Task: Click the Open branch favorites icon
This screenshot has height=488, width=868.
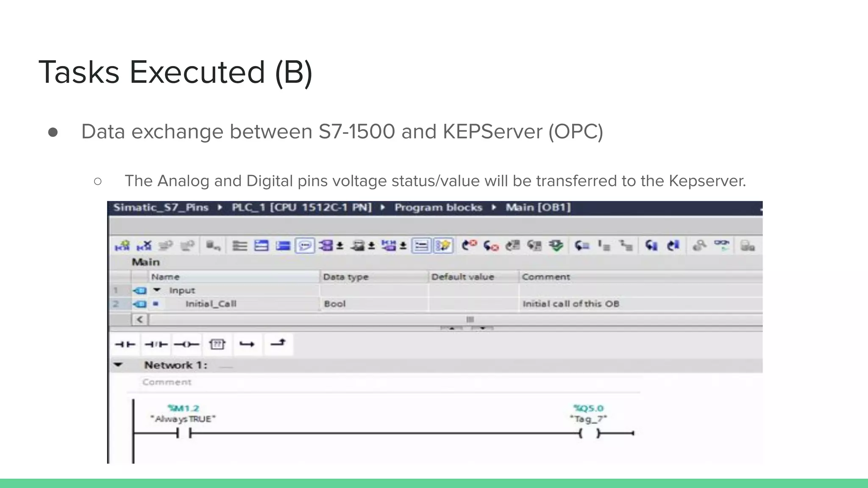Action: pyautogui.click(x=247, y=344)
